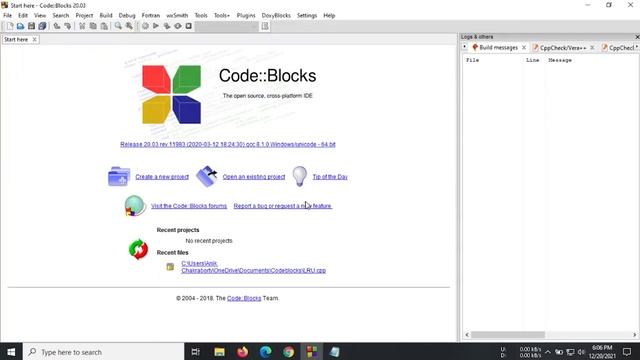
Task: Close the Build messages tab
Action: 524,48
